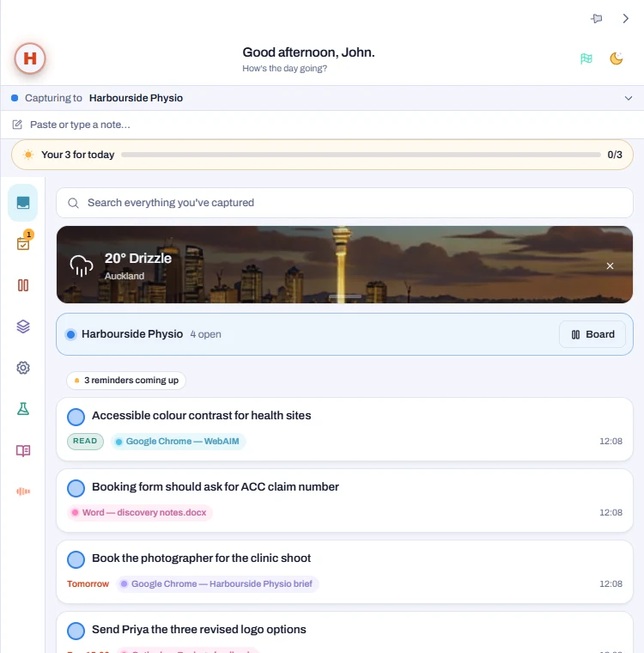Image resolution: width=644 pixels, height=653 pixels.
Task: Pin the panel using the pin icon
Action: (597, 18)
